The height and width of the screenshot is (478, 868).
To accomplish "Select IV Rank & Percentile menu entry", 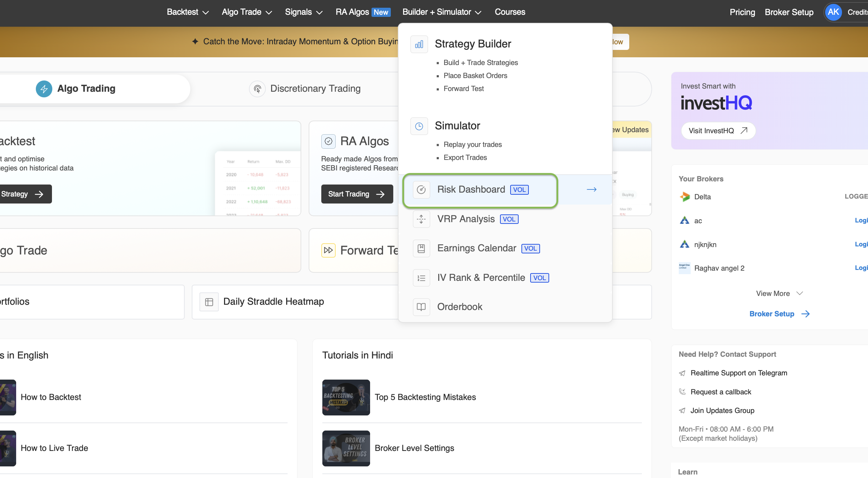I will coord(505,278).
